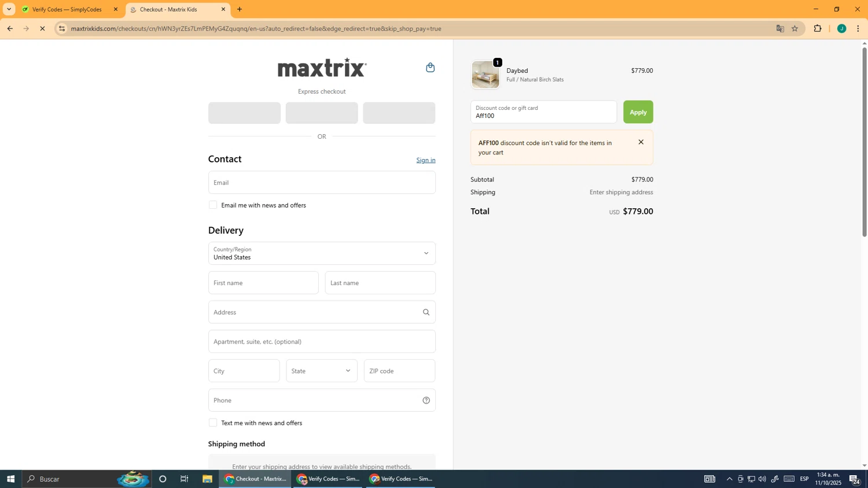Open Cortana circle icon on taskbar

[163, 479]
